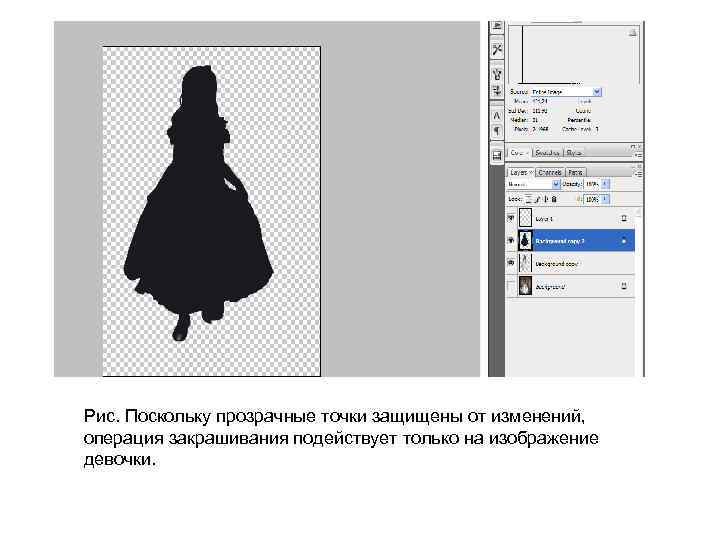Viewport: 720px width, 540px height.
Task: Enable lock transparent pixels icon
Action: (x=529, y=199)
